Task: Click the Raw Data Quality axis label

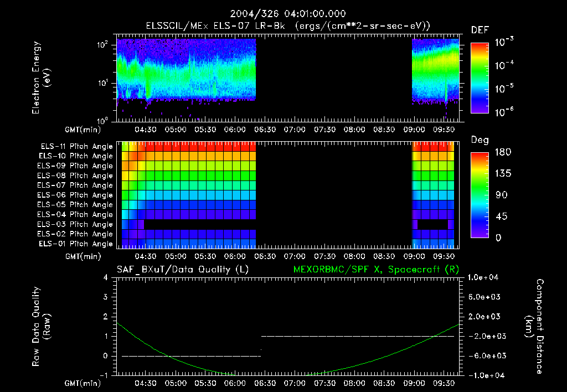Action: (x=41, y=327)
